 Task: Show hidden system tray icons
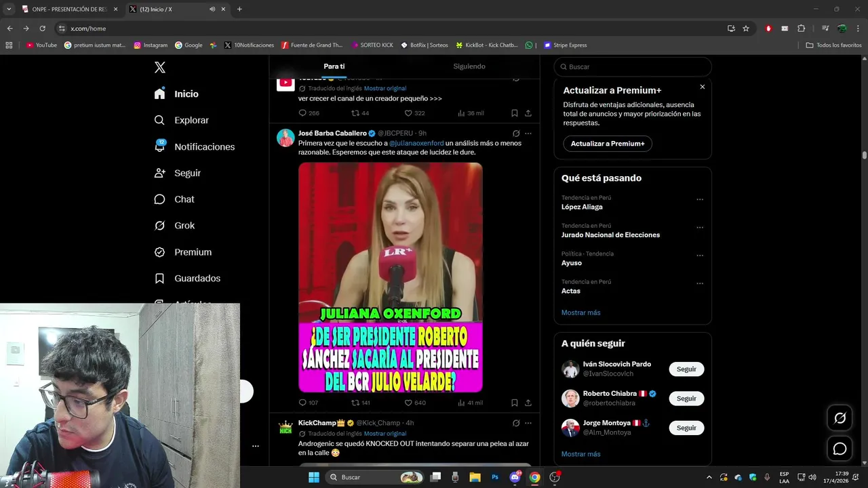point(709,477)
